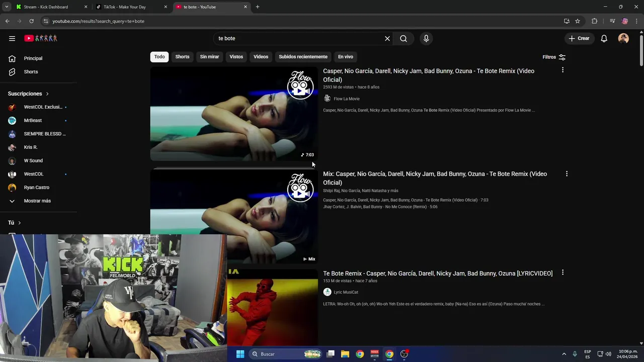
Task: Open the Te Bote Remix LYRICVIDEO title
Action: [x=438, y=274]
